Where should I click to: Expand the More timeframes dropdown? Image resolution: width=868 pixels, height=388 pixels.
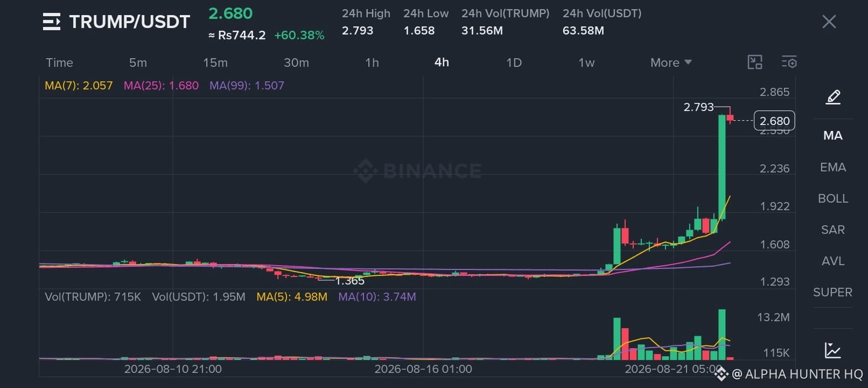click(x=671, y=63)
